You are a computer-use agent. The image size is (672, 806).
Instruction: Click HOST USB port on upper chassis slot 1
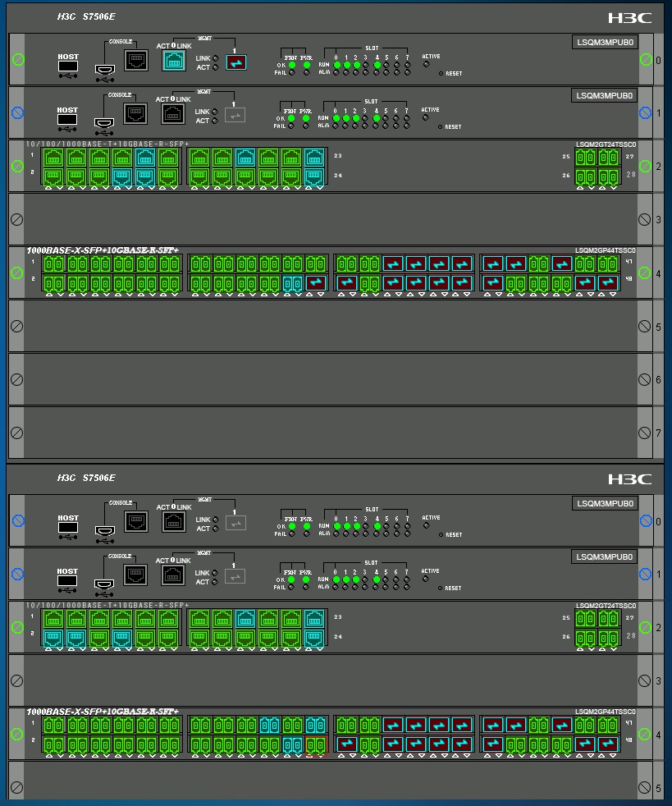coord(67,119)
